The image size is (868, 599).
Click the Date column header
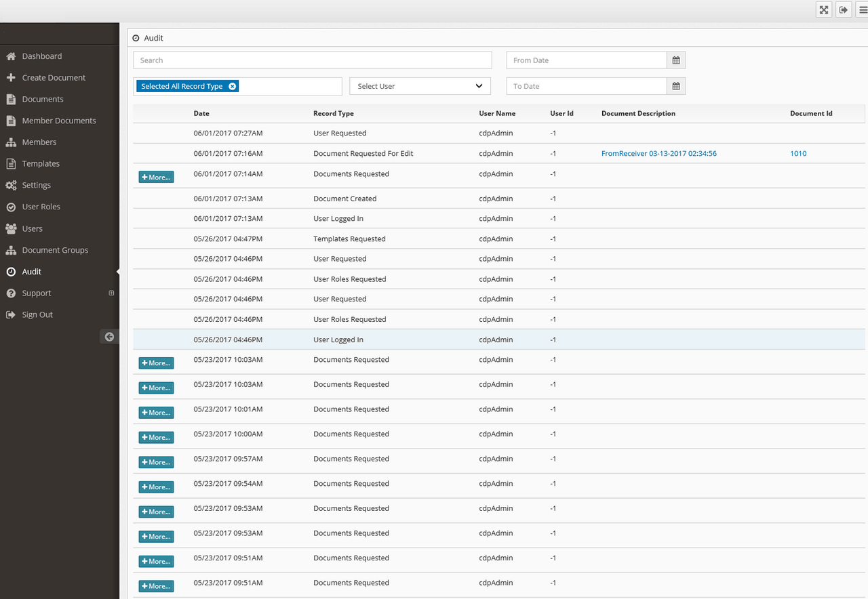(x=201, y=114)
